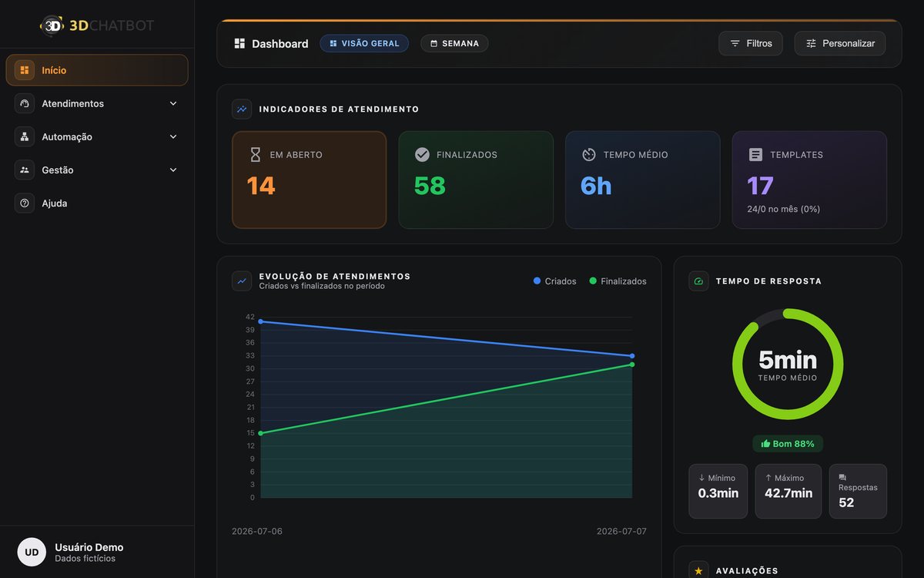Click the Avaliações star icon
924x578 pixels.
click(698, 570)
